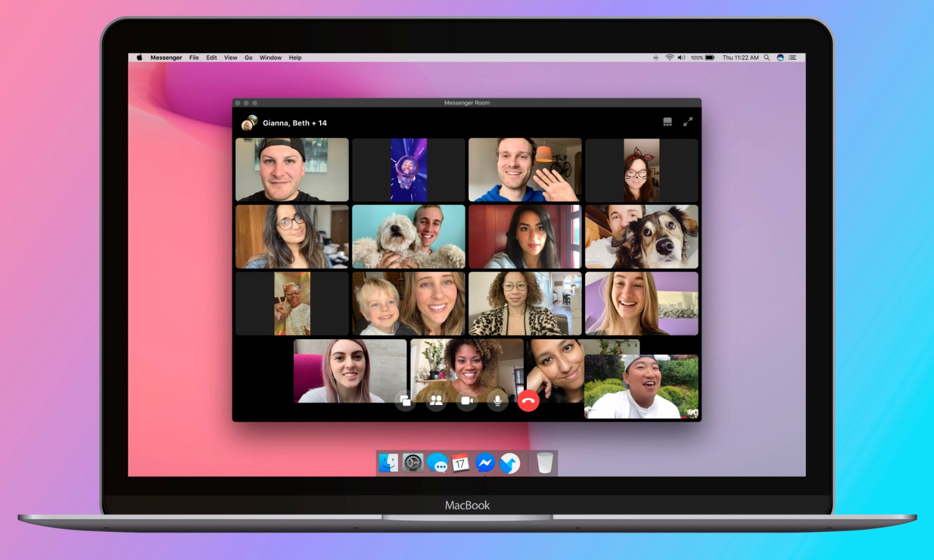This screenshot has height=560, width=934.
Task: Open Finder from the dock
Action: [389, 463]
